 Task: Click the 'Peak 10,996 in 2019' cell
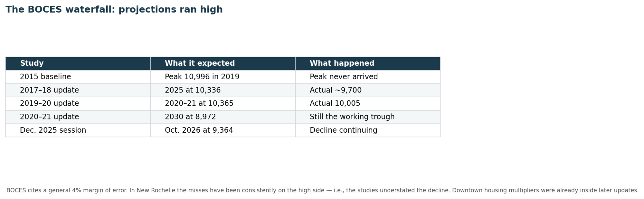pos(223,77)
